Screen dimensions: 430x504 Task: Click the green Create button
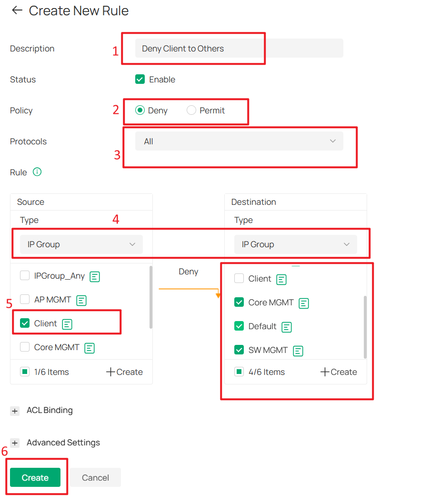[x=35, y=477]
